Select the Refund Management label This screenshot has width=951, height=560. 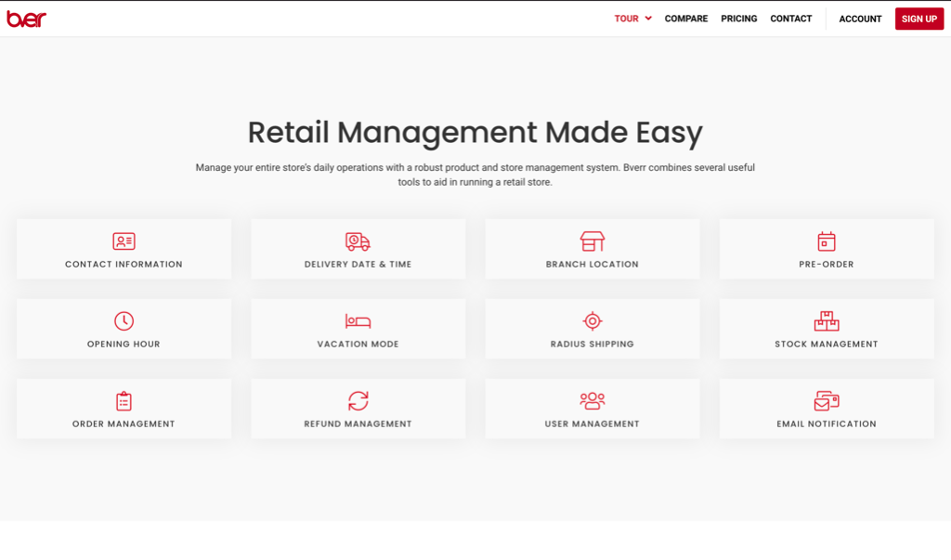tap(358, 423)
